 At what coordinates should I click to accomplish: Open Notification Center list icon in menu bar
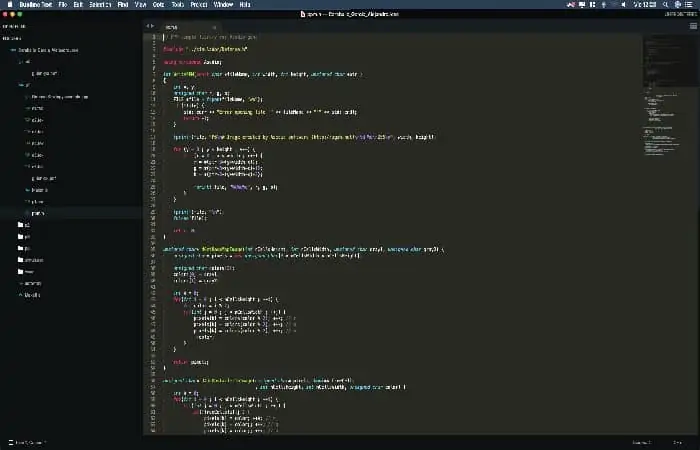688,4
